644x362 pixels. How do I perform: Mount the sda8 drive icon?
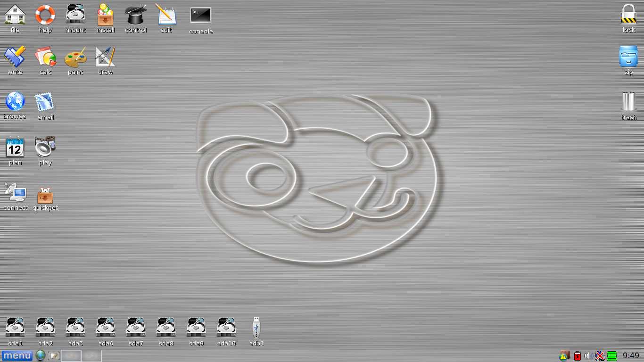(x=166, y=328)
